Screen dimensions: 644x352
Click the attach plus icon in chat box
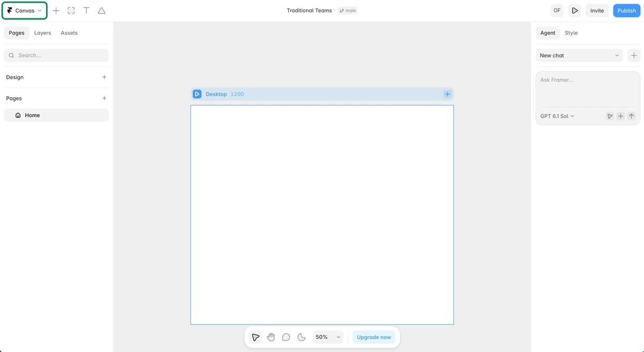coord(620,116)
